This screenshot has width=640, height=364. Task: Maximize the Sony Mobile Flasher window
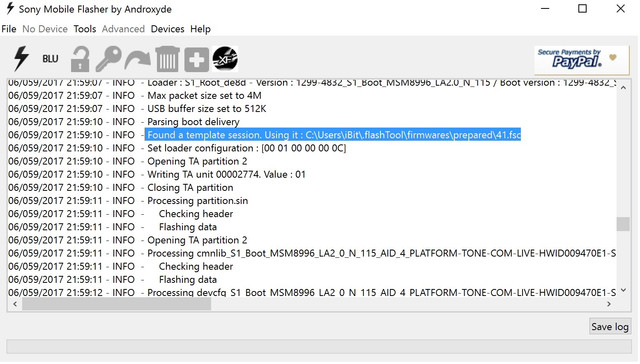tap(582, 9)
